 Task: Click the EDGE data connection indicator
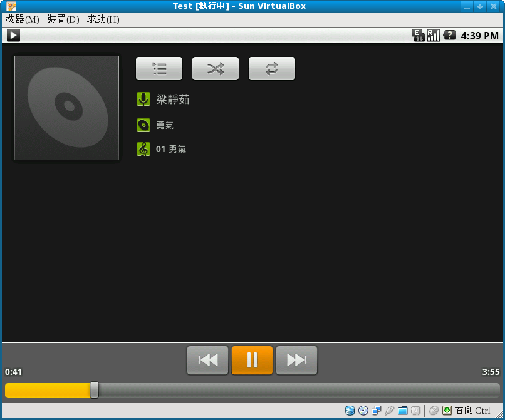(x=417, y=36)
